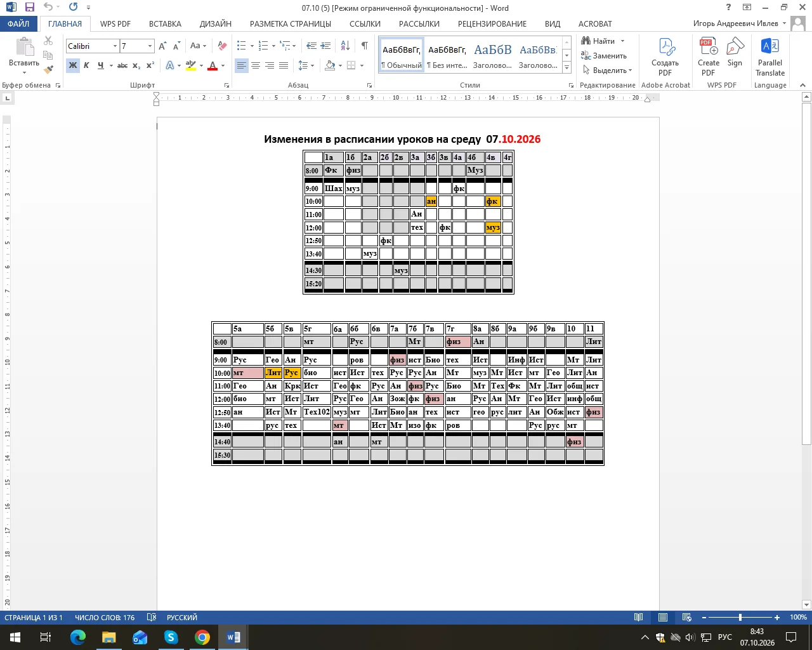812x650 pixels.
Task: Toggle superscript formatting
Action: click(150, 65)
